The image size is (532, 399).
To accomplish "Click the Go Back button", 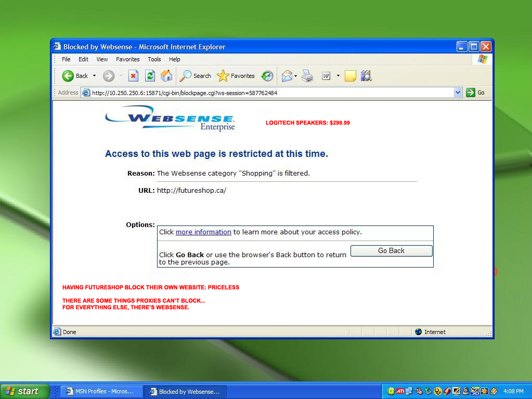I will point(391,251).
